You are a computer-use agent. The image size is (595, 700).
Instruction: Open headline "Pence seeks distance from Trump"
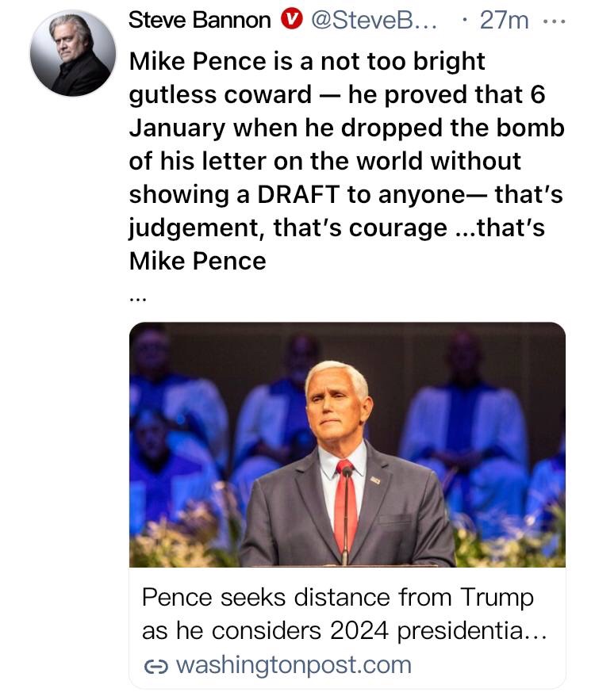338,597
